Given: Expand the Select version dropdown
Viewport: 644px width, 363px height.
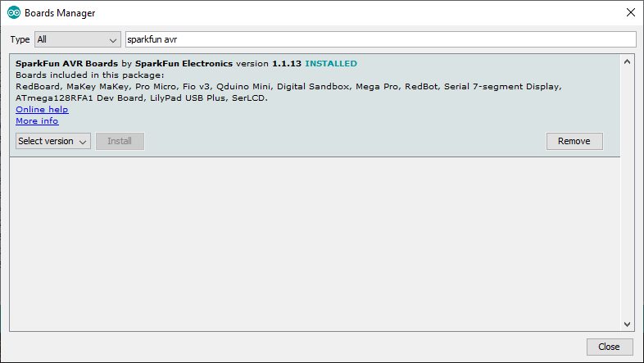Looking at the screenshot, I should tap(53, 141).
